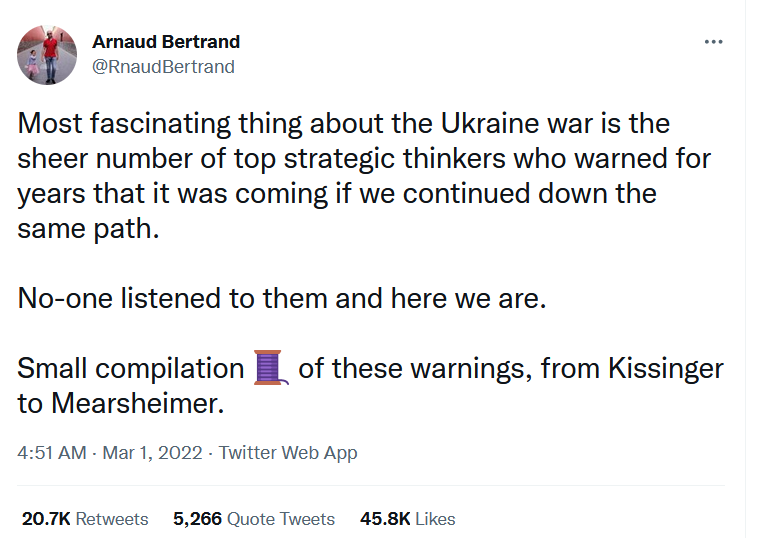Open Arnaud Bertrand's profile avatar picture
This screenshot has width=758, height=538.
pyautogui.click(x=47, y=55)
